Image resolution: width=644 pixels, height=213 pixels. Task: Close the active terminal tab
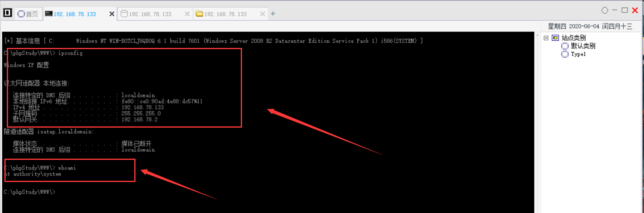click(x=112, y=14)
